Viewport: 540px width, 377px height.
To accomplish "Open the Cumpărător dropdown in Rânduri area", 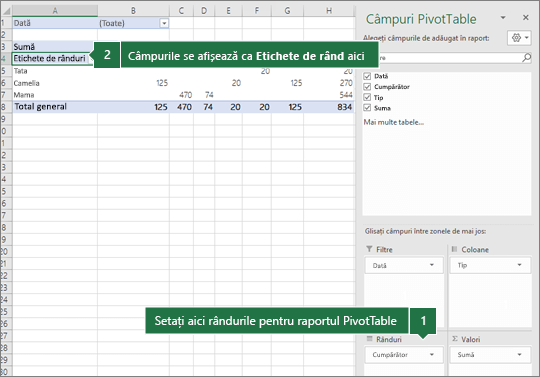I will (x=432, y=355).
